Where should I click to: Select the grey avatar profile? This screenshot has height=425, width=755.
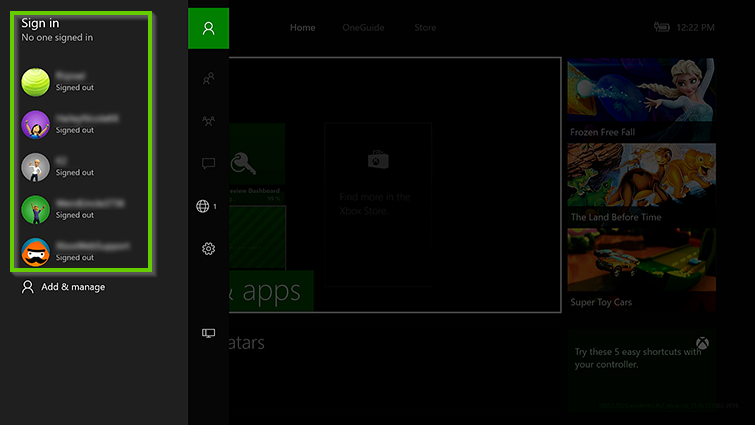(35, 167)
